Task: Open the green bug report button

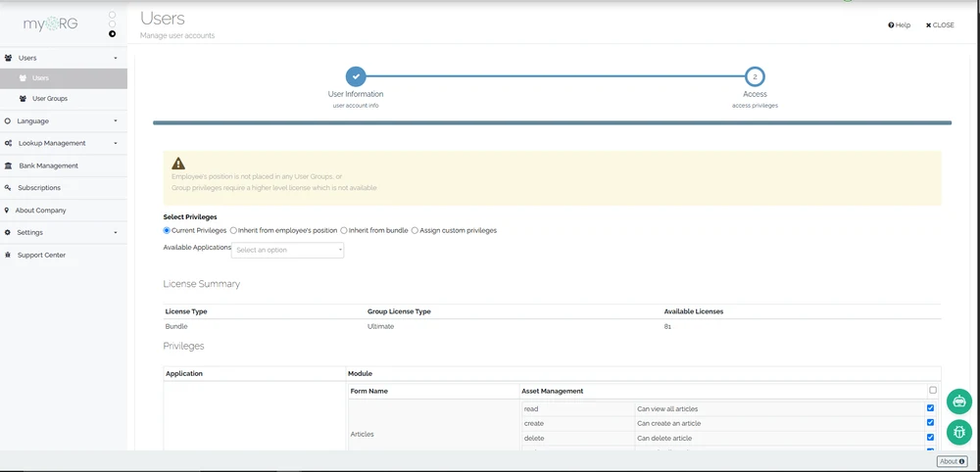Action: 958,432
